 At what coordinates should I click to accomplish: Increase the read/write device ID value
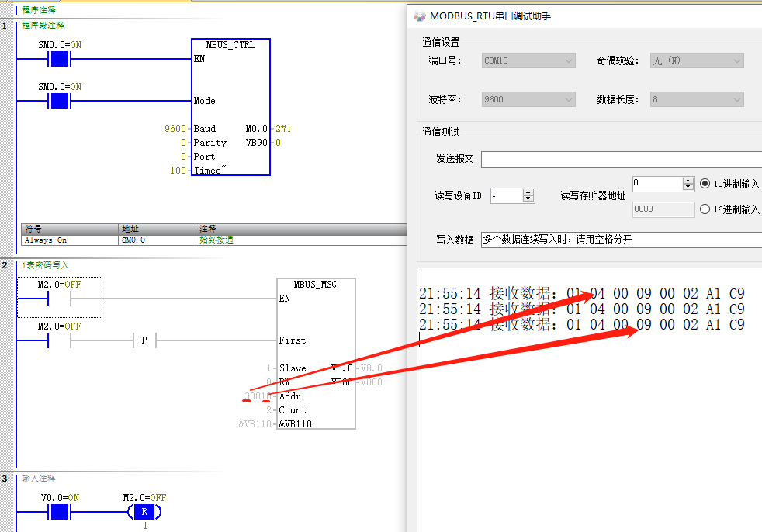528,192
